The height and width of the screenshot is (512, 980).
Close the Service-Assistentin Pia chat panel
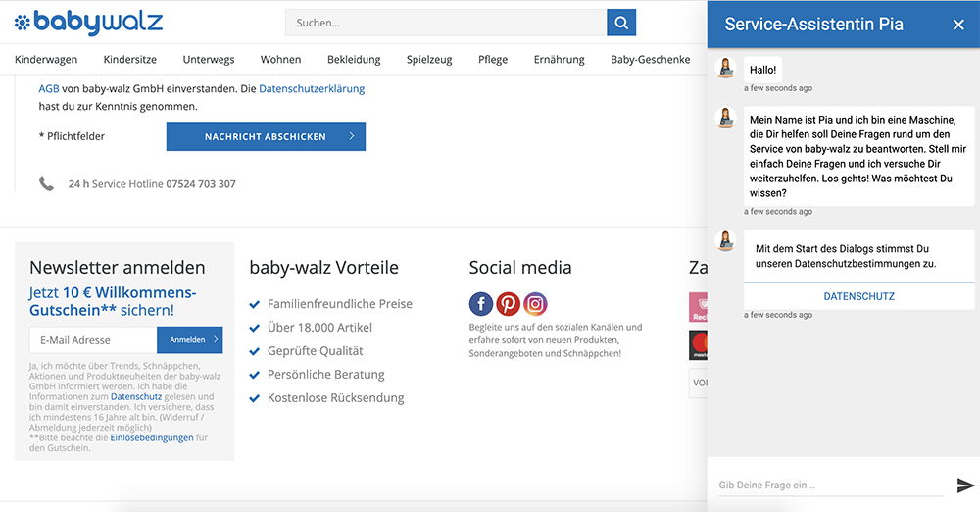tap(958, 25)
